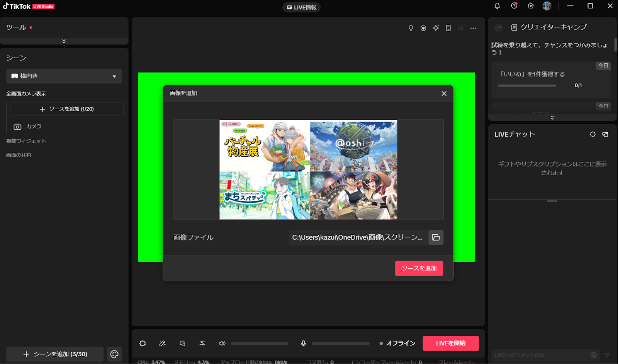The image size is (618, 364).
Task: Open the emoji picker in chat input
Action: click(594, 355)
